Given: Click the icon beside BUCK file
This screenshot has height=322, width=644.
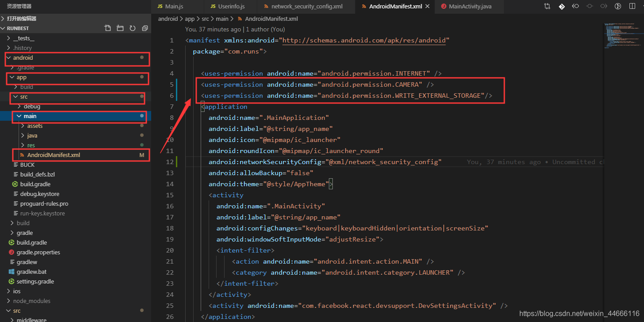Looking at the screenshot, I should coord(15,165).
